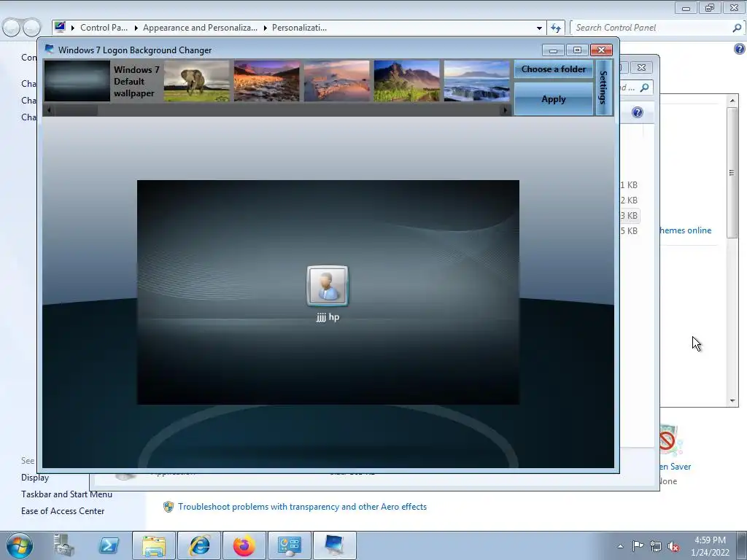747x560 pixels.
Task: Refresh the Control Panel address bar
Action: [x=555, y=28]
